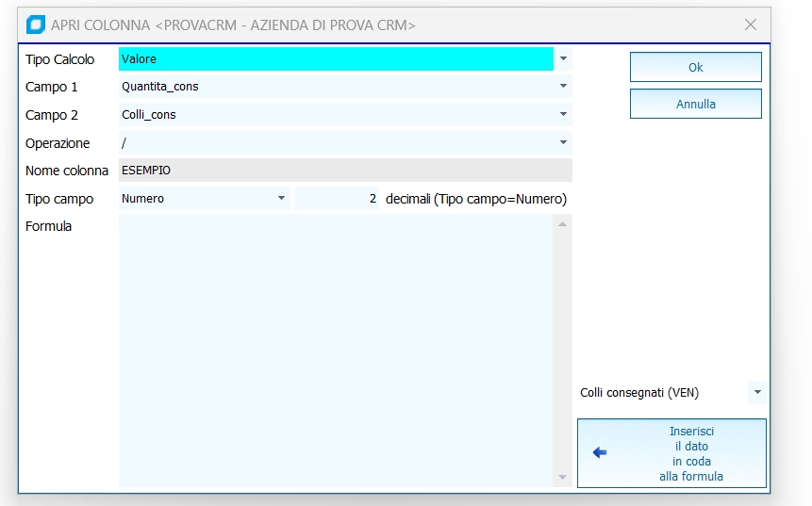Click the Annulla button
This screenshot has height=506, width=812.
tap(695, 104)
